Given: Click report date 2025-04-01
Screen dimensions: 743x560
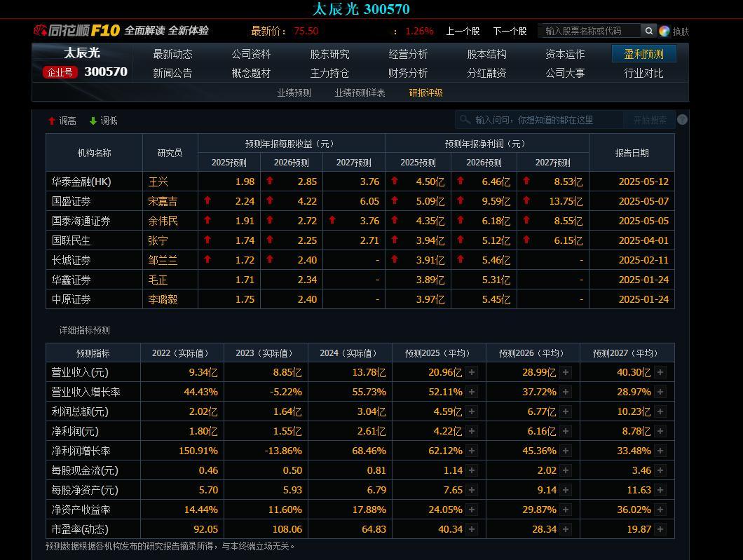Looking at the screenshot, I should 643,240.
